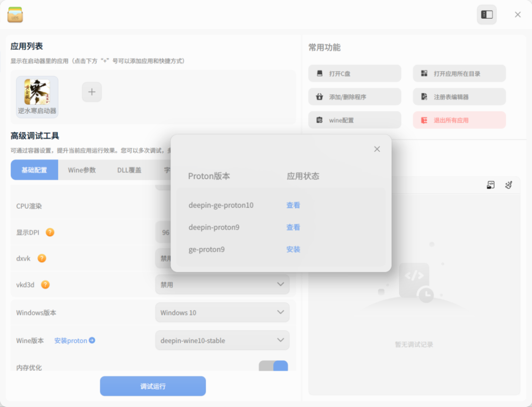Open the Wine版本 dropdown deepin-wine10-stable
Image resolution: width=532 pixels, height=407 pixels.
[222, 341]
